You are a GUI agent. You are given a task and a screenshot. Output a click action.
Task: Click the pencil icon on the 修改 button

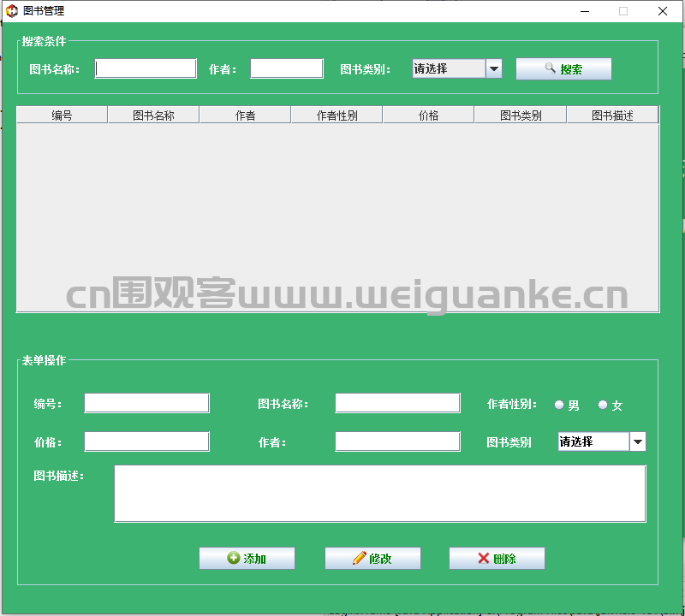pyautogui.click(x=359, y=558)
